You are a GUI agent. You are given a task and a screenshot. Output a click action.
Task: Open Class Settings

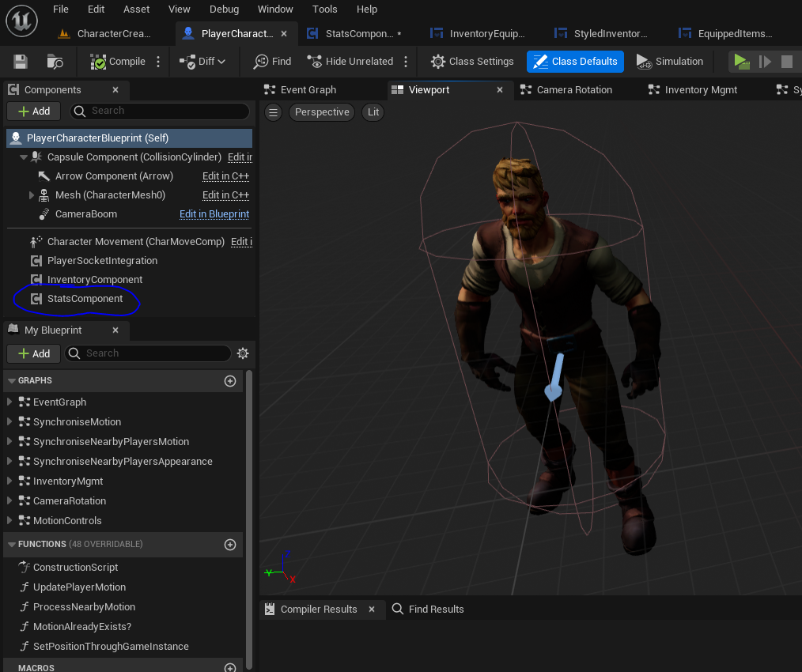[x=472, y=62]
